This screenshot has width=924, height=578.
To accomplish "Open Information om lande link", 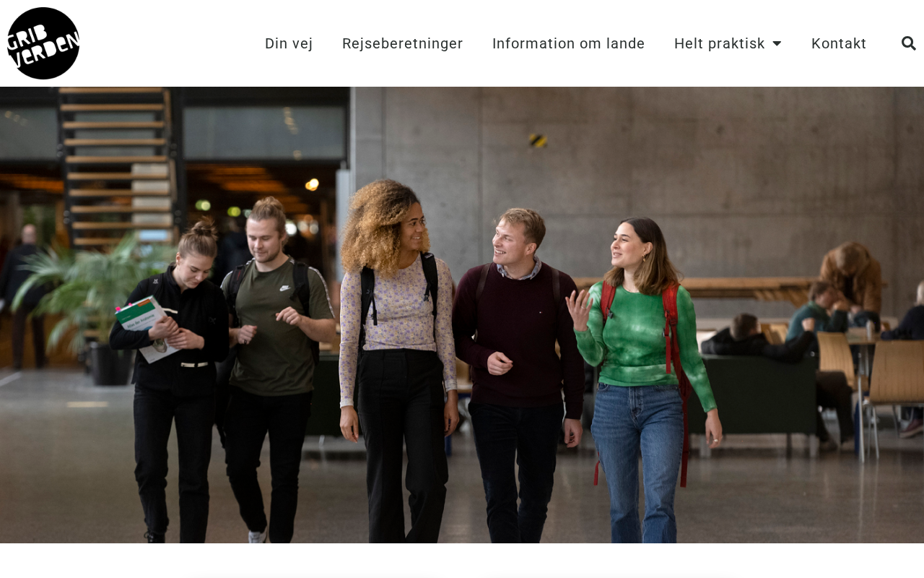I will click(x=569, y=43).
